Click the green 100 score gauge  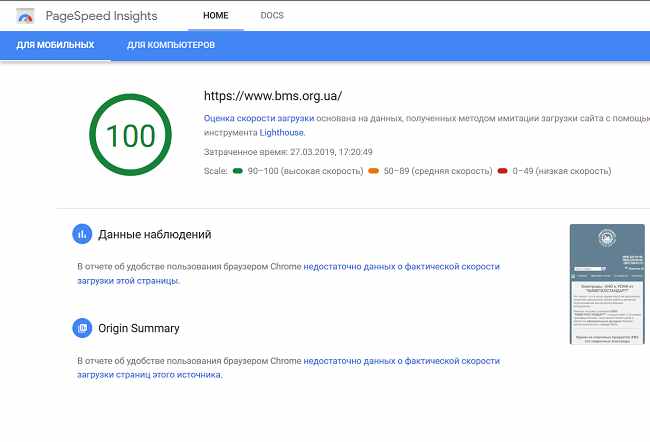(x=130, y=135)
